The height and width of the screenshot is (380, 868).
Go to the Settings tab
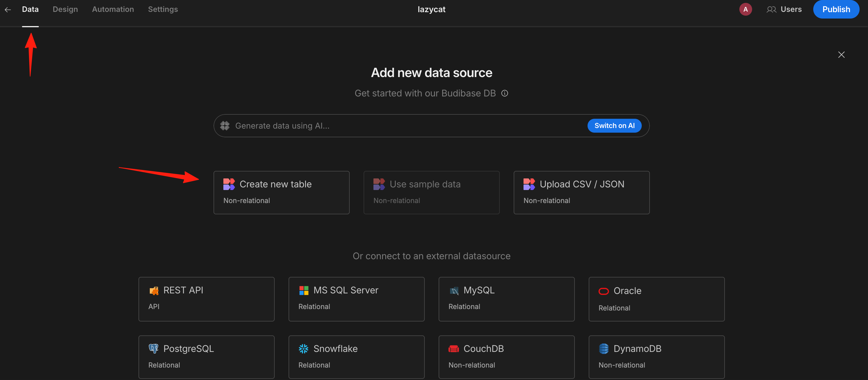tap(163, 10)
